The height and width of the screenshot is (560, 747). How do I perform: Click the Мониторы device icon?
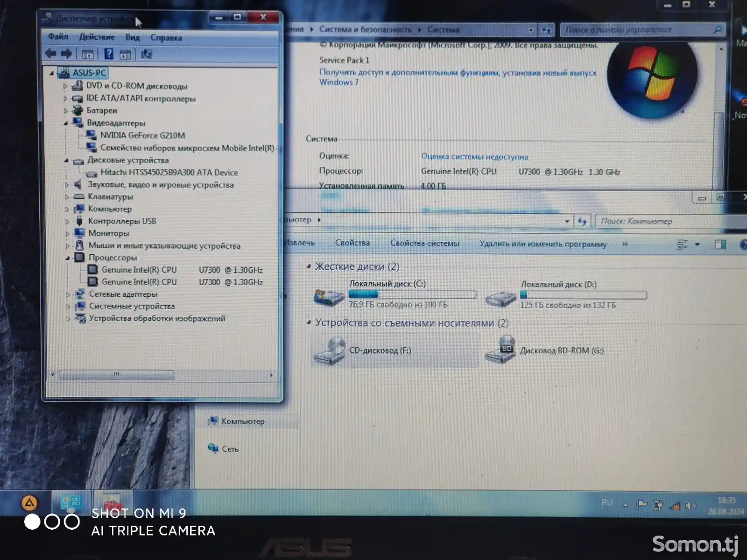(x=80, y=233)
